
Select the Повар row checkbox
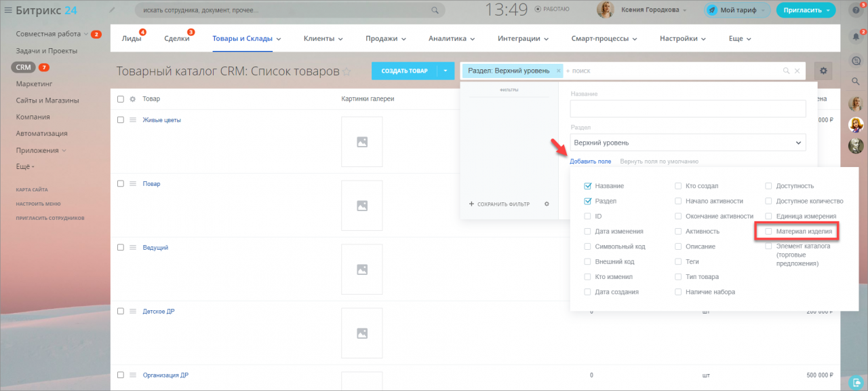click(x=121, y=184)
